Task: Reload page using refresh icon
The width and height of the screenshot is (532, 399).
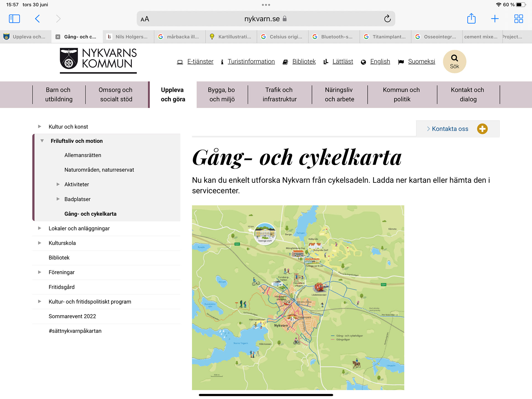Action: click(387, 19)
